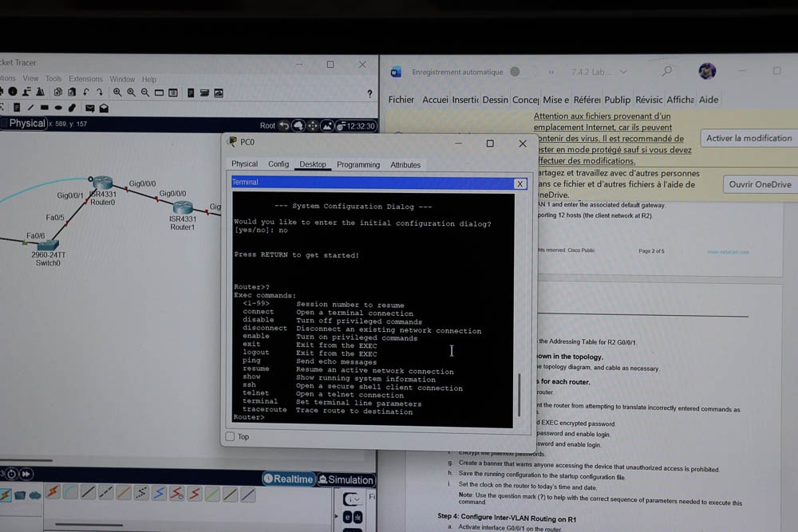
Task: Click the Router> prompt line in terminal
Action: point(249,417)
